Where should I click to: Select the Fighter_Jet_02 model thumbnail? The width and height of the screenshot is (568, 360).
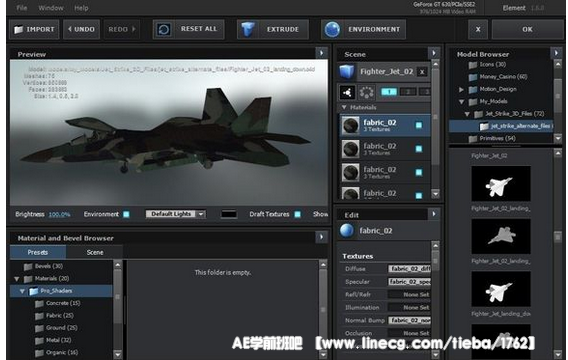pyautogui.click(x=501, y=184)
